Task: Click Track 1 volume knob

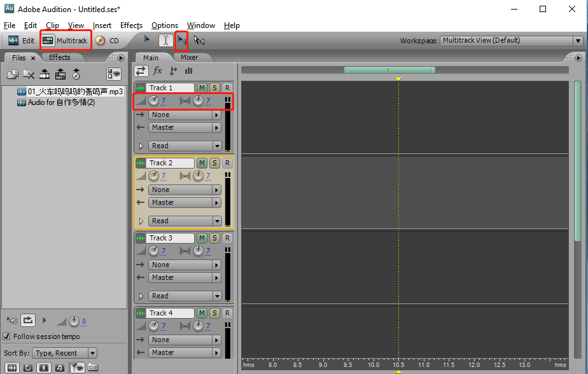Action: [x=154, y=100]
